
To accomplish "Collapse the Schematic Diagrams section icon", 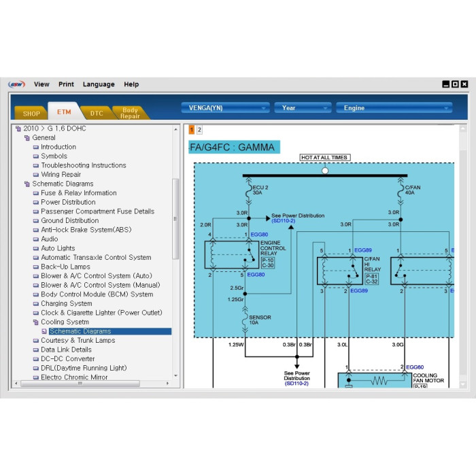I will coord(27,184).
